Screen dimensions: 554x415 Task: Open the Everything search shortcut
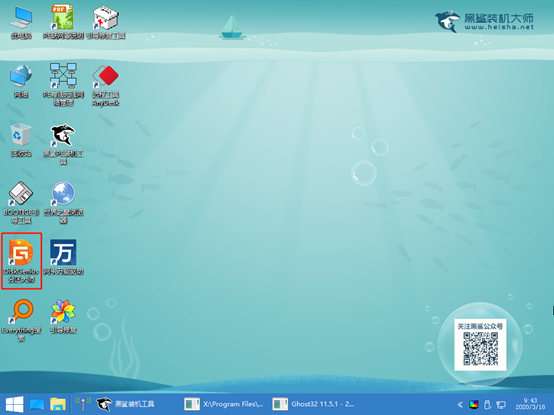pyautogui.click(x=21, y=320)
